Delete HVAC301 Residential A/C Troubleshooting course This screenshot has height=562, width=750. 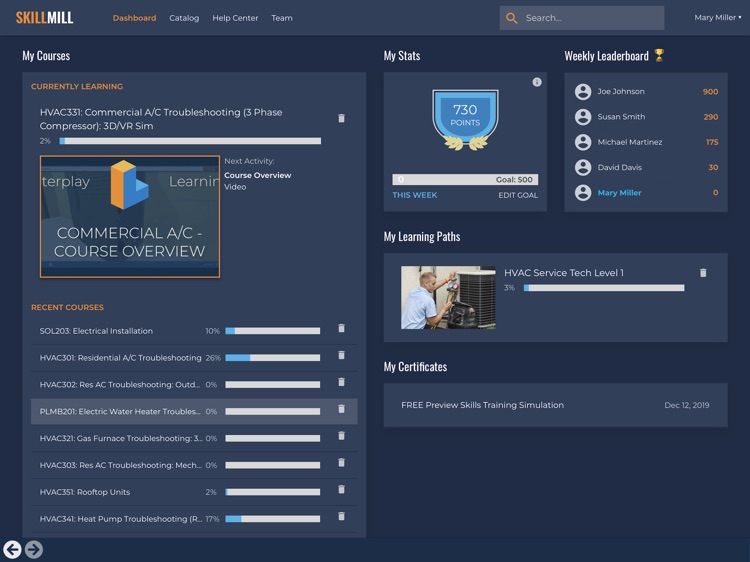[342, 355]
